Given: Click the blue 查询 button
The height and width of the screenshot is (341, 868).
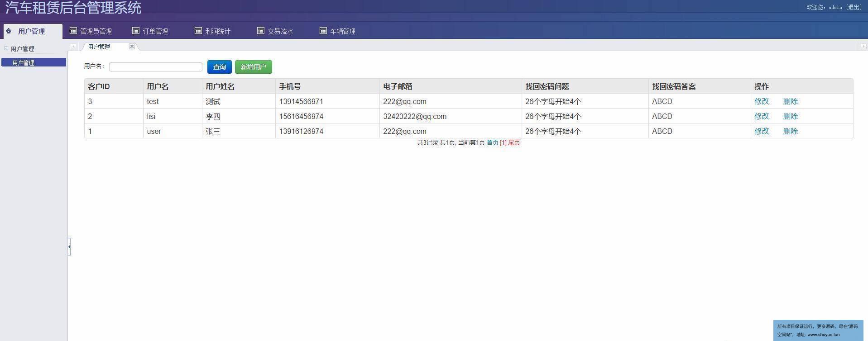Looking at the screenshot, I should coord(220,67).
